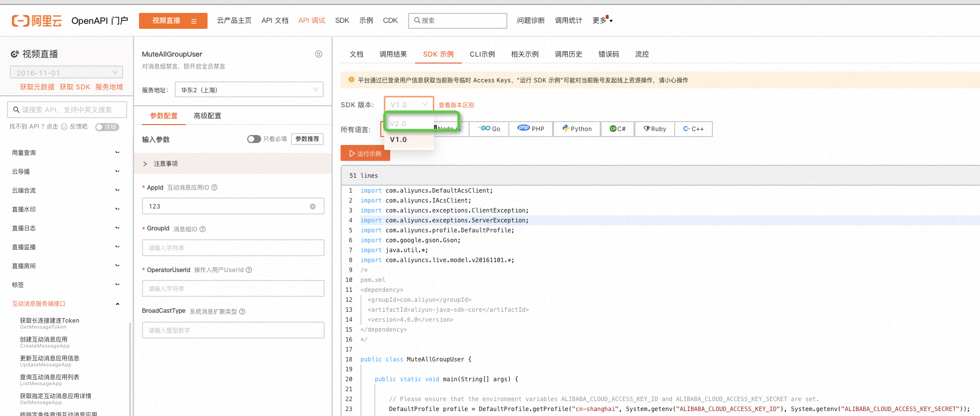Click the help icon next to AppId
The width and height of the screenshot is (980, 416).
point(214,188)
